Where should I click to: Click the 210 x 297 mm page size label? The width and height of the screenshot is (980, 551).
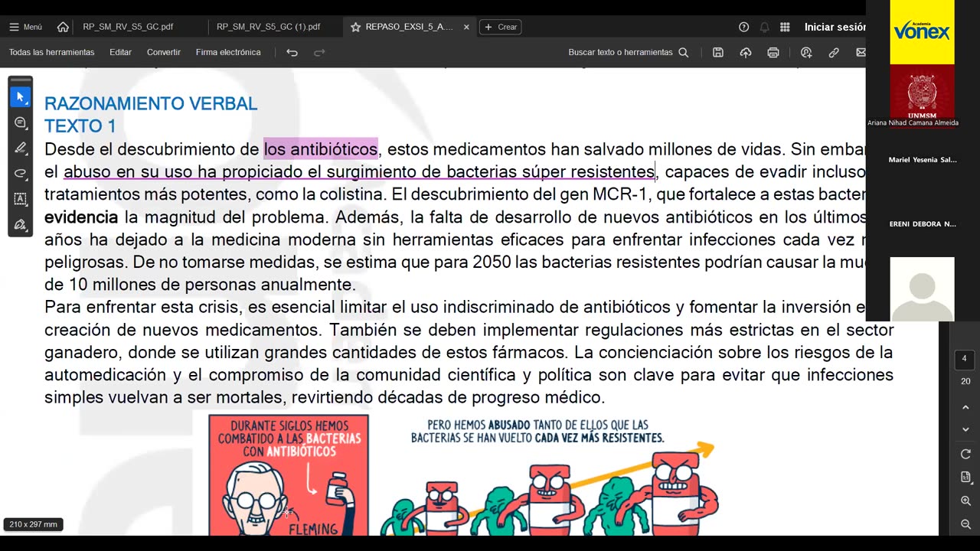click(34, 524)
